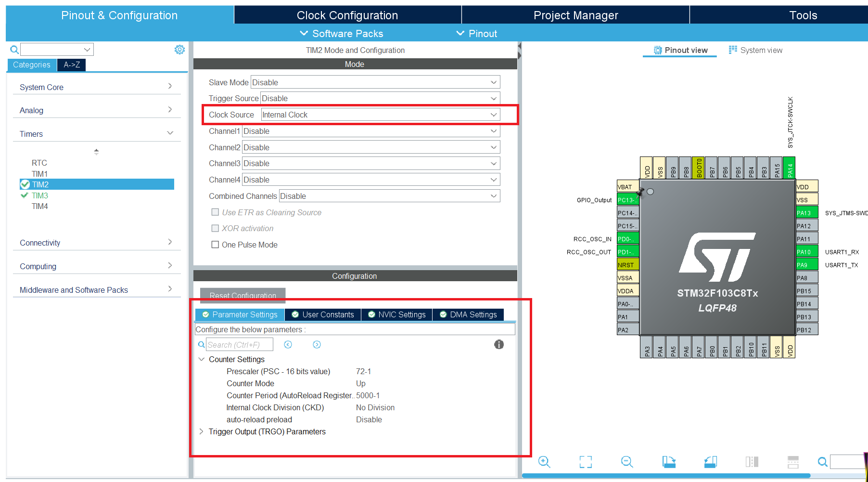The height and width of the screenshot is (482, 868).
Task: Switch to the User Constants tab
Action: (323, 314)
